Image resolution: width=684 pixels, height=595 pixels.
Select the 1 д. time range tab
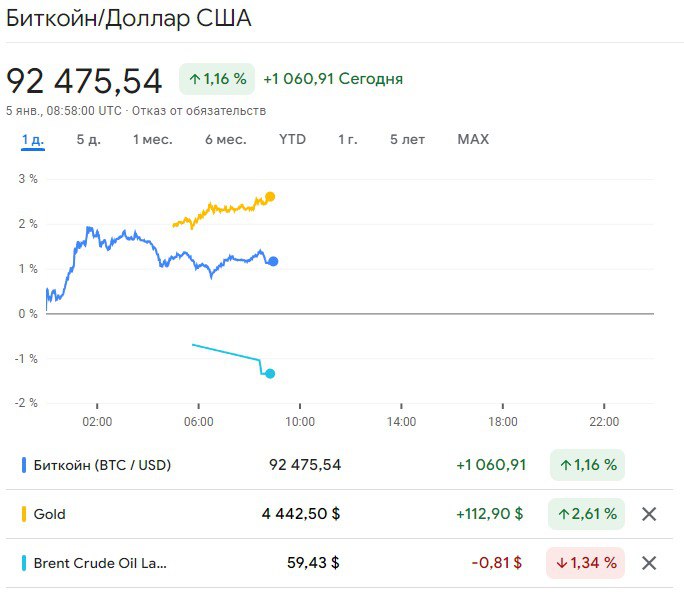tap(33, 139)
